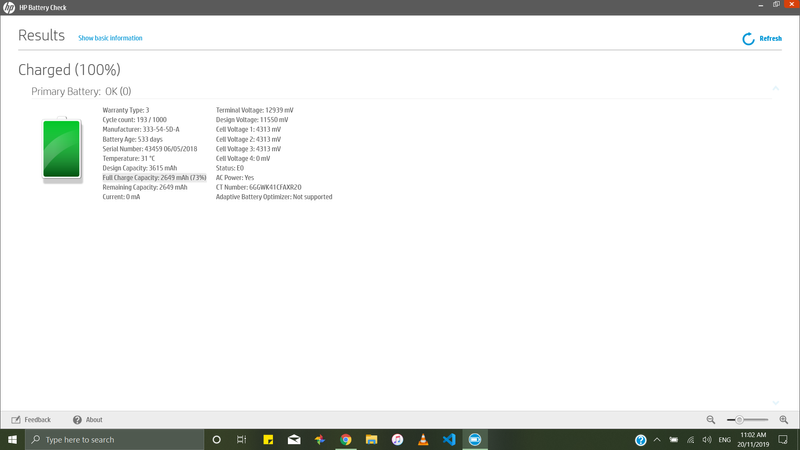Image resolution: width=800 pixels, height=450 pixels.
Task: Click the help question mark tray icon
Action: [641, 440]
